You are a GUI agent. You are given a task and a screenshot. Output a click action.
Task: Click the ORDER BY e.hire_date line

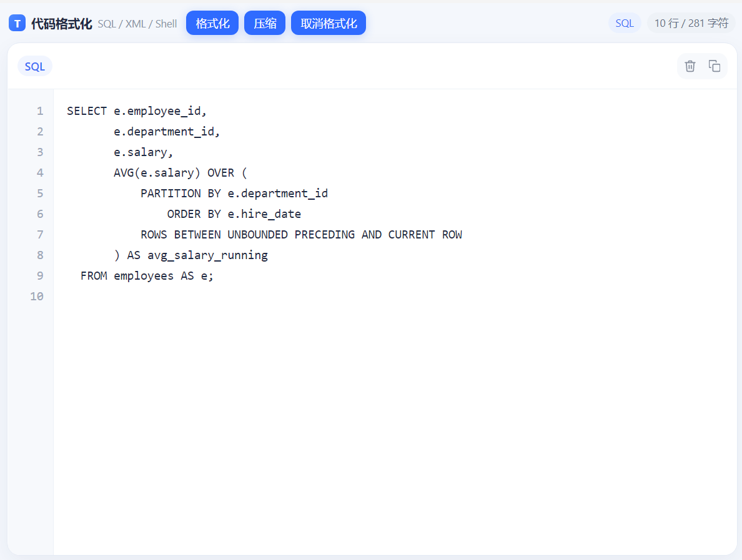click(x=234, y=214)
